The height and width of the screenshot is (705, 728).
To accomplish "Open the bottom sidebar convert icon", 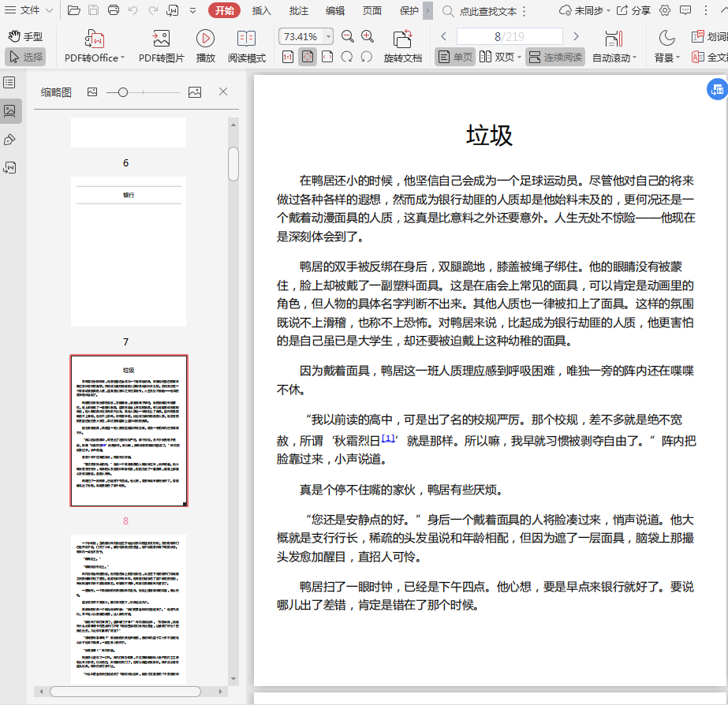I will tap(9, 167).
